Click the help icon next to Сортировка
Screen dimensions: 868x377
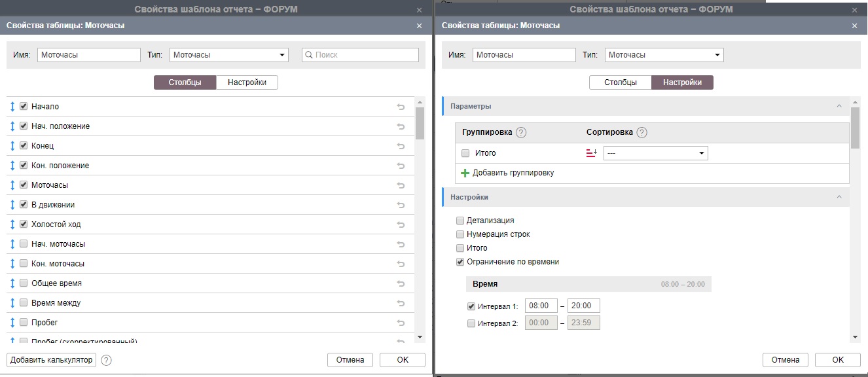pyautogui.click(x=642, y=133)
